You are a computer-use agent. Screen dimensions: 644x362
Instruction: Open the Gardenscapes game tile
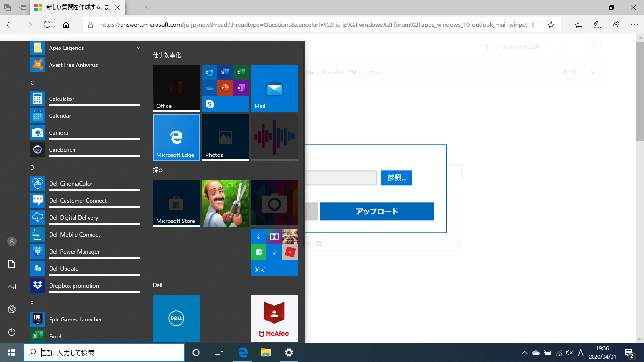[225, 203]
